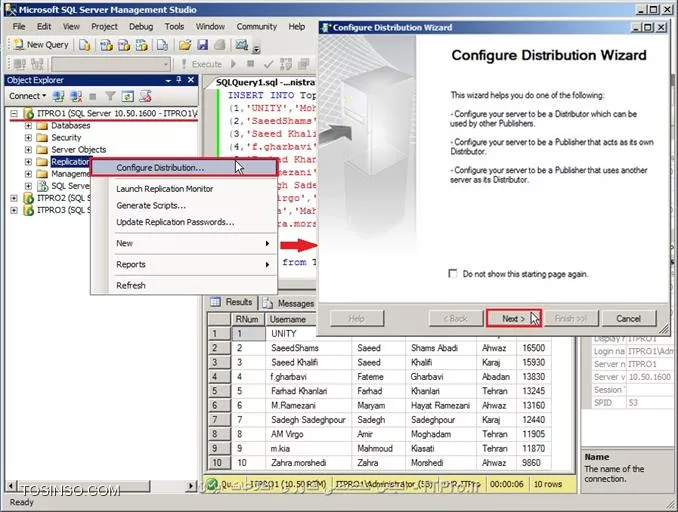Click the Activity Monitor icon in the toolbar
678x512 pixels.
click(241, 45)
